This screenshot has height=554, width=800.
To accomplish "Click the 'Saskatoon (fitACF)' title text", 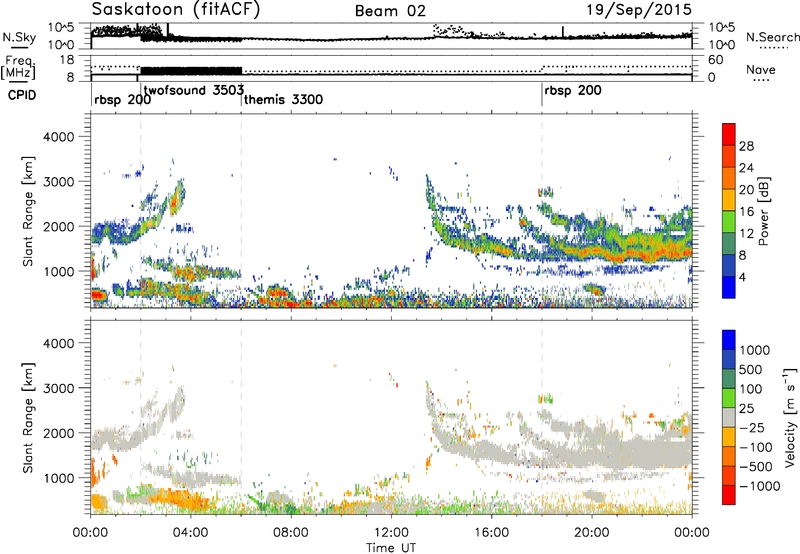I will click(x=176, y=10).
